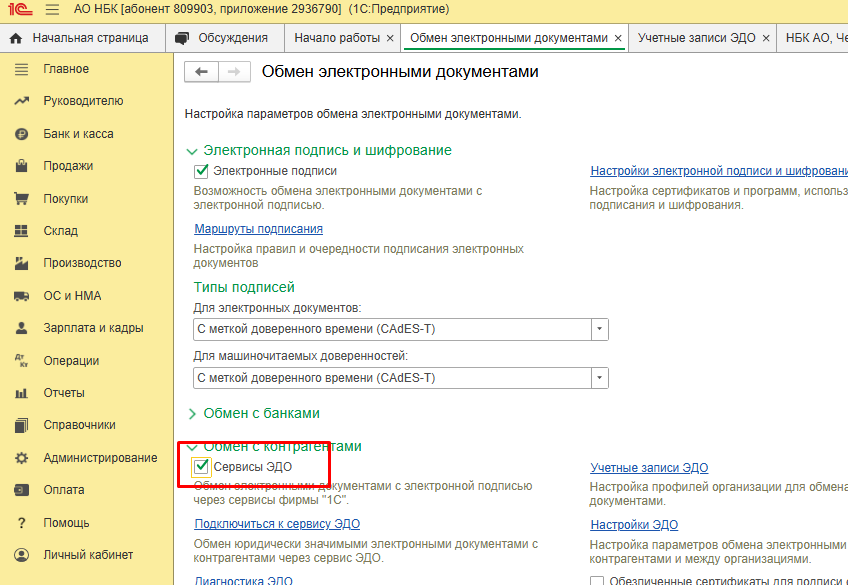Go back with the left arrow button
This screenshot has width=848, height=585.
click(201, 72)
